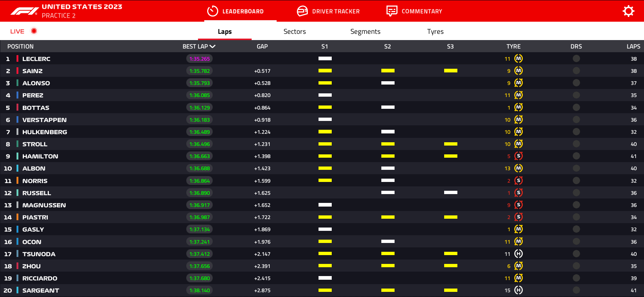Click Ricciardo's medium tyre icon
Screen dimensions: 644x297
pos(518,278)
